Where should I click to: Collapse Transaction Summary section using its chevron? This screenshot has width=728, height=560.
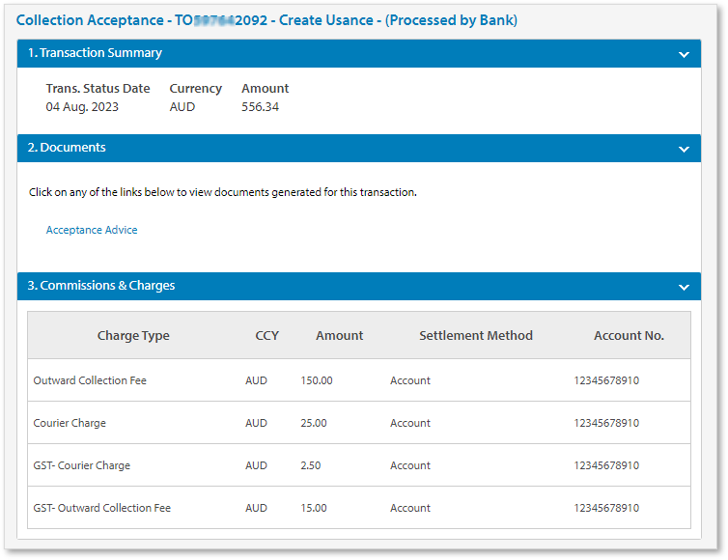pos(684,54)
